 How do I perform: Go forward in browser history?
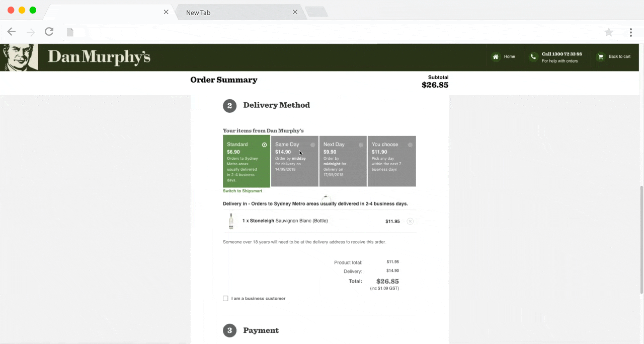pyautogui.click(x=31, y=32)
